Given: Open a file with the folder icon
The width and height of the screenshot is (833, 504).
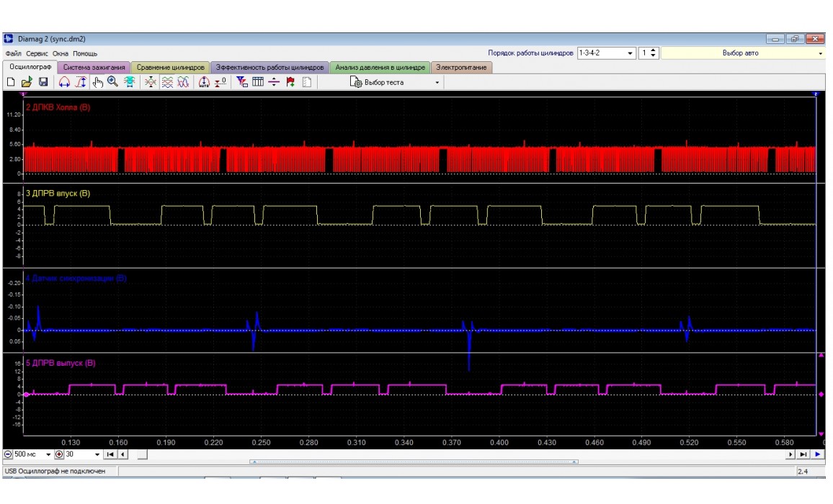Looking at the screenshot, I should [27, 83].
